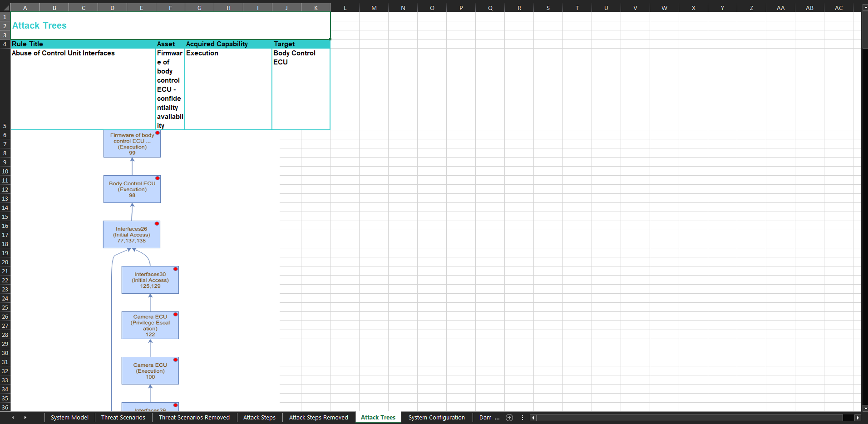The height and width of the screenshot is (424, 868).
Task: Click the previous sheet navigation arrow
Action: point(13,418)
